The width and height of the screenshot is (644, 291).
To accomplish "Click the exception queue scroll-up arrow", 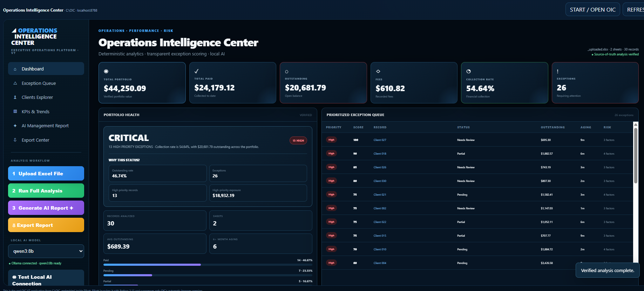I will click(x=636, y=124).
